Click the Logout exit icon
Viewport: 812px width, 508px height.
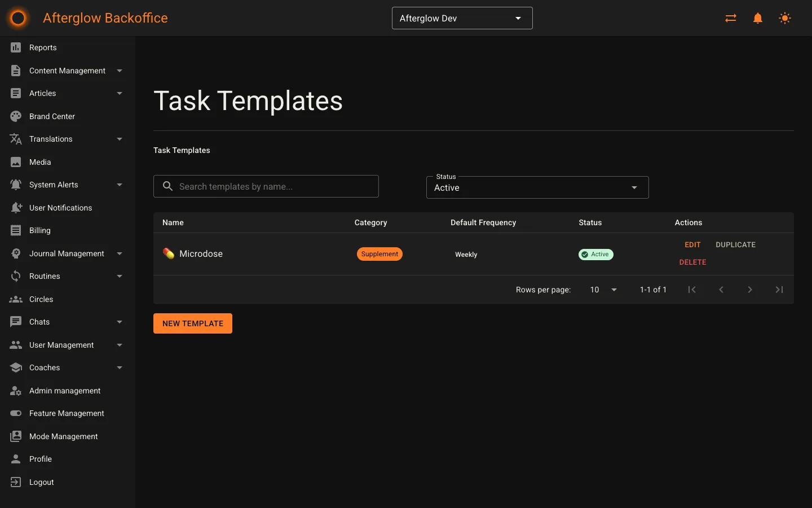[x=16, y=482]
